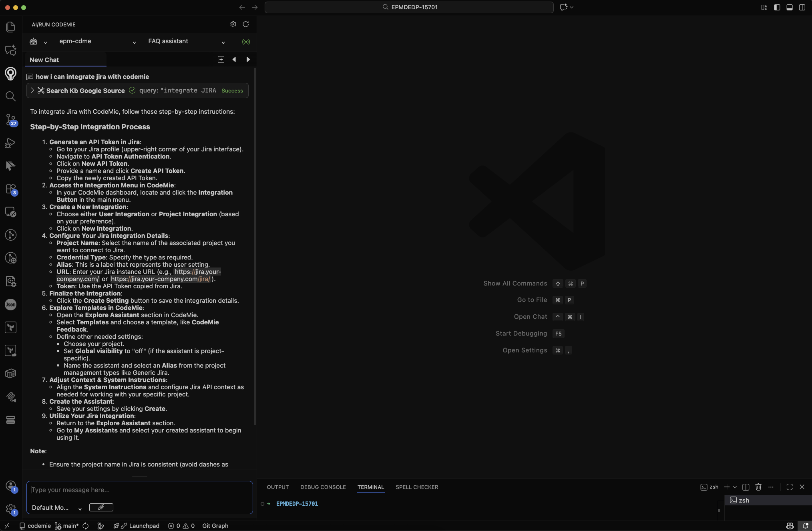
Task: Open the FAQ assistant dropdown
Action: point(186,42)
